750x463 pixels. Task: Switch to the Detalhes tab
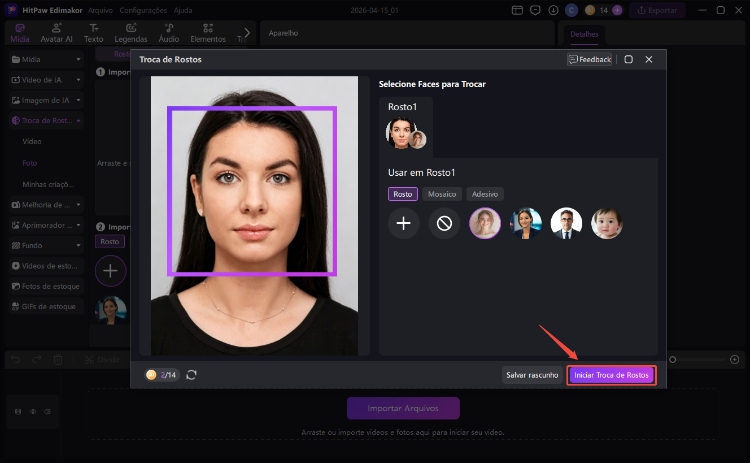(584, 33)
